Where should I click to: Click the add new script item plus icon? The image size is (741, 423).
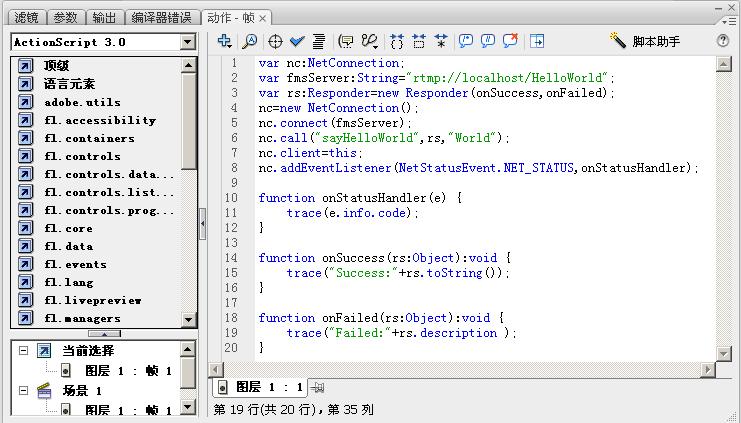tap(225, 41)
